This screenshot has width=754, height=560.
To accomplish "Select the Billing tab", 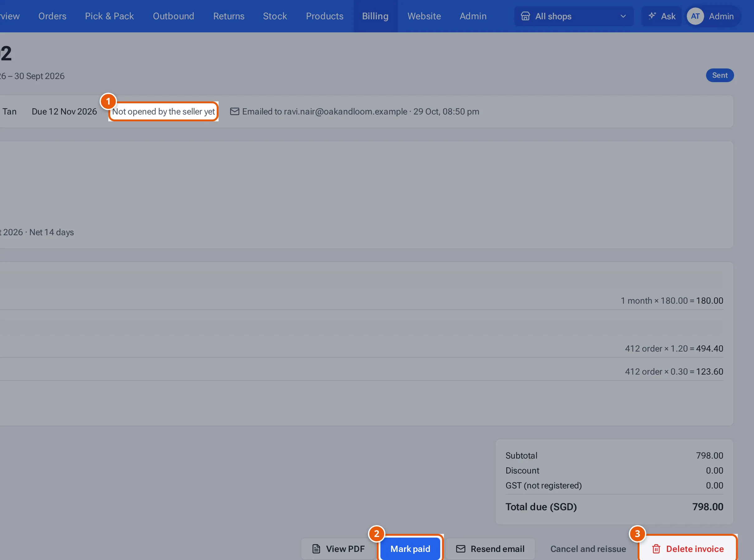I will (x=375, y=16).
